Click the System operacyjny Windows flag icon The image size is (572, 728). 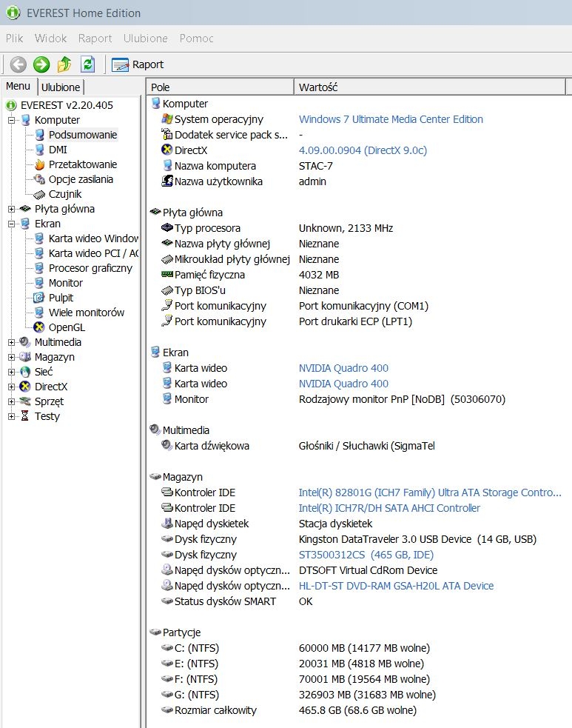point(167,119)
